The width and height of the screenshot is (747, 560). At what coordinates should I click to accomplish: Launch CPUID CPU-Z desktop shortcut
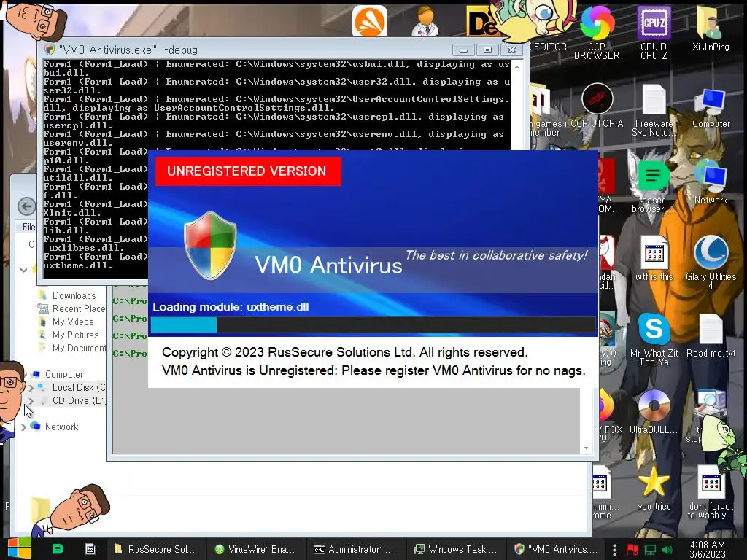[x=654, y=32]
